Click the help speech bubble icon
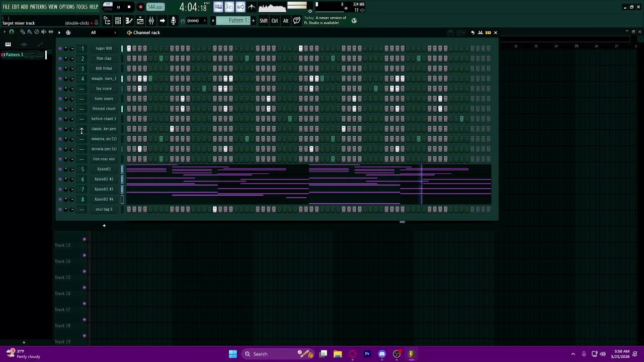The image size is (644, 362). [x=297, y=21]
